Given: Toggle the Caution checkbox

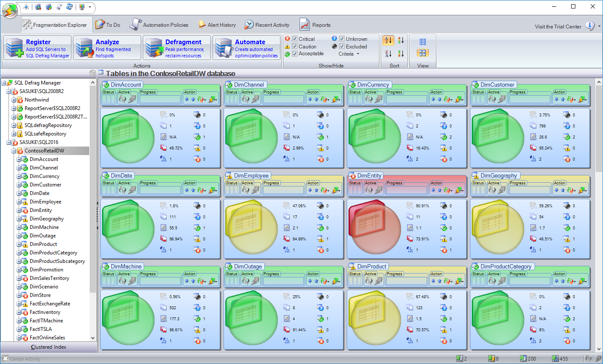Looking at the screenshot, I should pyautogui.click(x=295, y=47).
